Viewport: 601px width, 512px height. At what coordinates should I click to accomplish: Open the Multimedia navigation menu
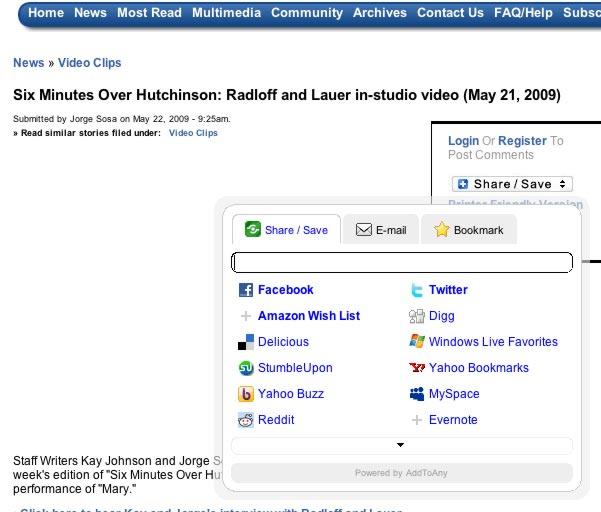tap(226, 13)
